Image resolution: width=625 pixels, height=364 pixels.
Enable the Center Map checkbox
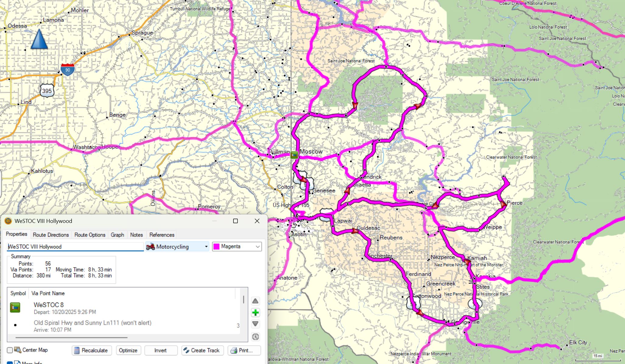[x=10, y=350]
